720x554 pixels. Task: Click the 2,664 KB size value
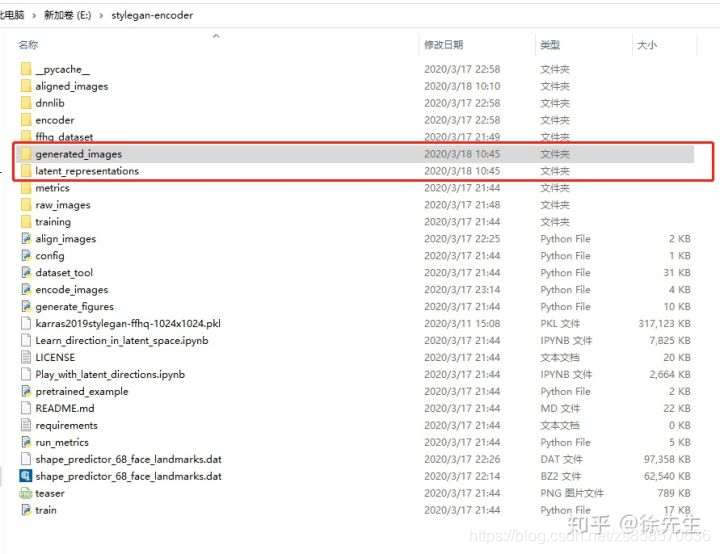point(670,374)
